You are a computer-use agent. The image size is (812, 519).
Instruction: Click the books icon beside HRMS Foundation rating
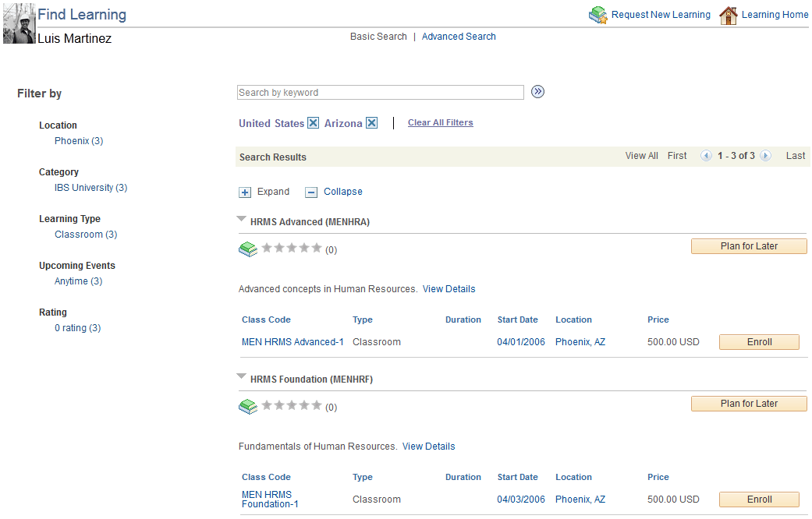tap(247, 406)
